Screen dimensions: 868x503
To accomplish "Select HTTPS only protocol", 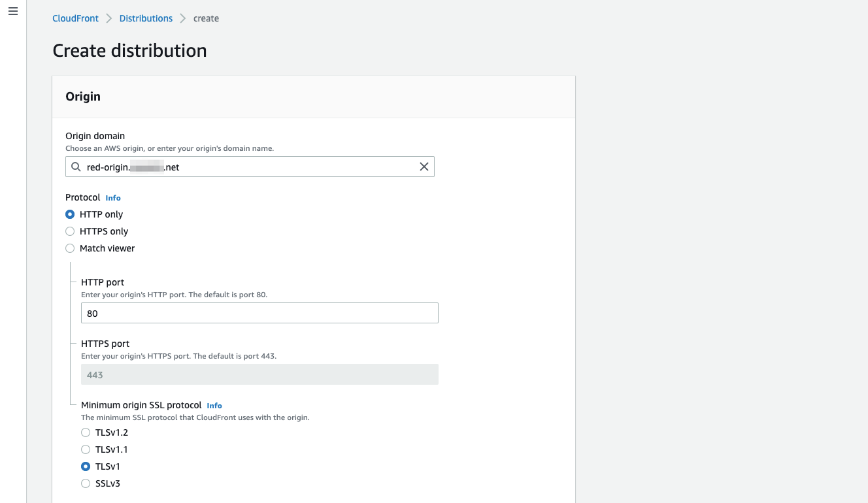I will pyautogui.click(x=70, y=231).
